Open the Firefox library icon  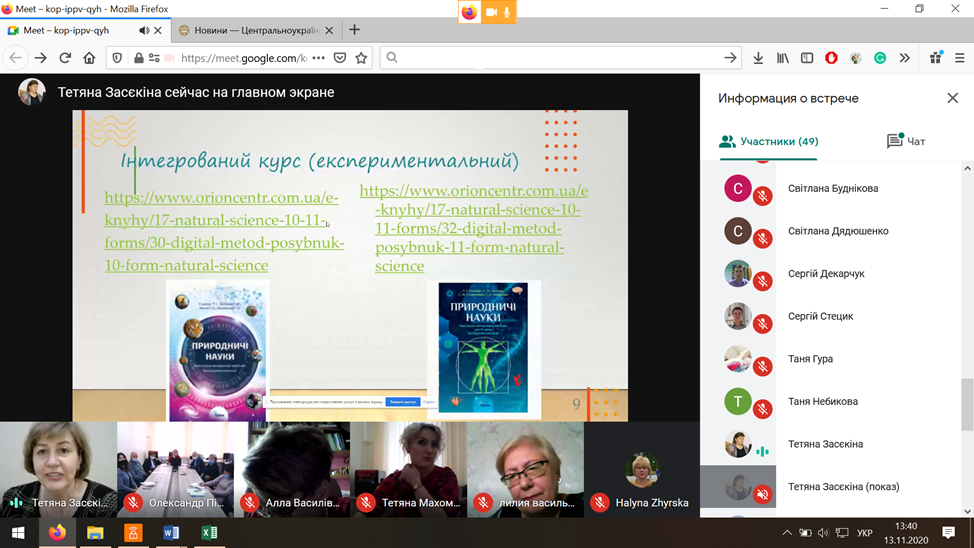pos(782,58)
